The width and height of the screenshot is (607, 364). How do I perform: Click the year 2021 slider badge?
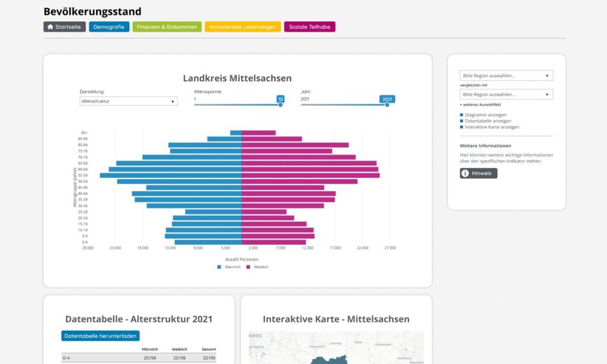tap(387, 99)
